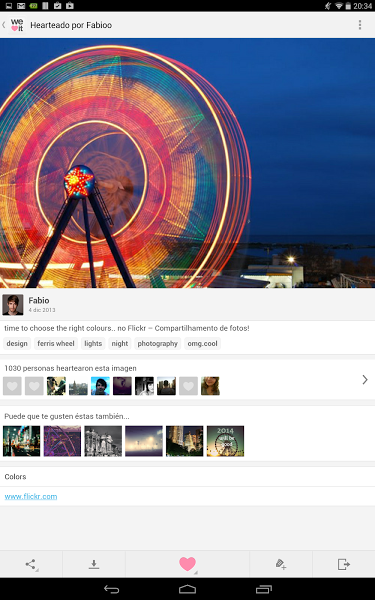The width and height of the screenshot is (375, 600).
Task: Tap the exit/open-external icon in bottom bar
Action: pos(344,564)
